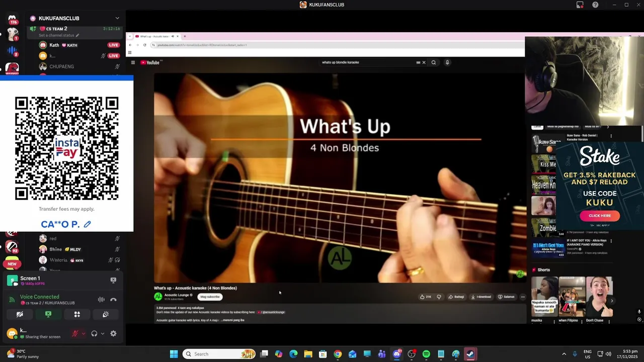Open Windows Start menu
The image size is (644, 362).
click(x=174, y=354)
